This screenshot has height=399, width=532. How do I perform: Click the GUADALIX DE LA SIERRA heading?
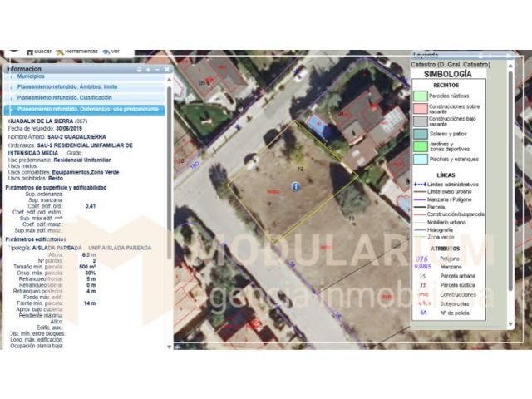pos(41,121)
